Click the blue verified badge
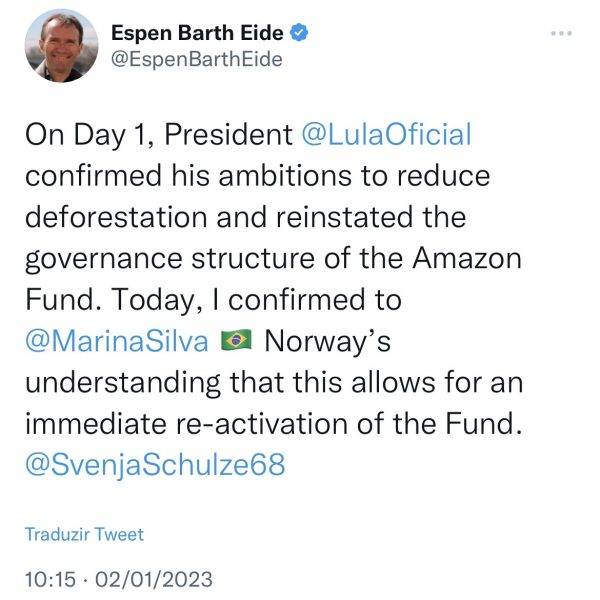600x600 pixels. click(298, 32)
